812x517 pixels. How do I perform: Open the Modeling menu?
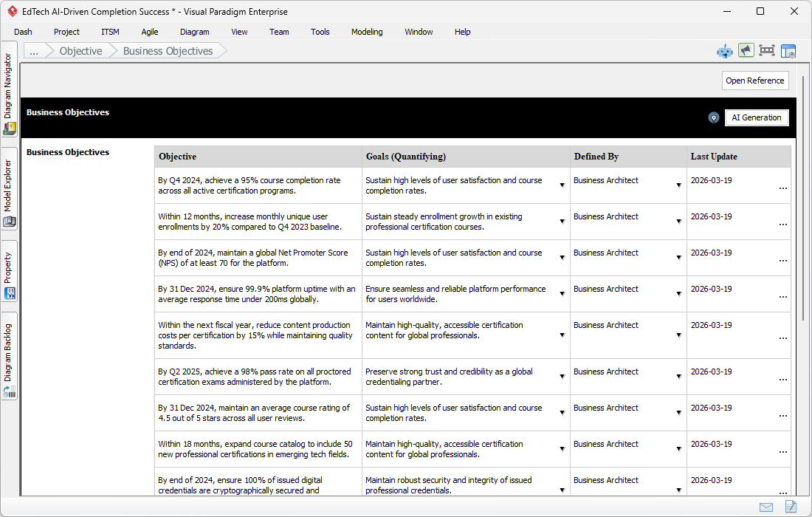point(367,32)
